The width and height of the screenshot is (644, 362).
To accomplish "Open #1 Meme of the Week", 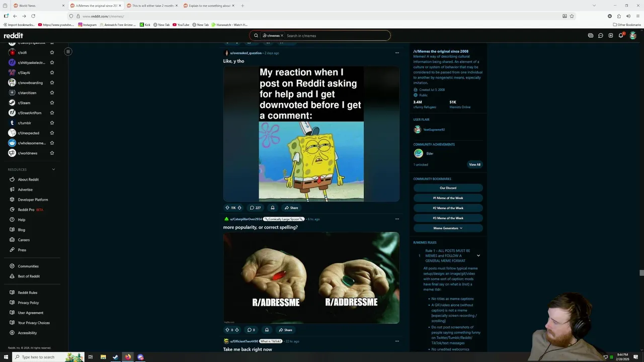I will (x=448, y=198).
